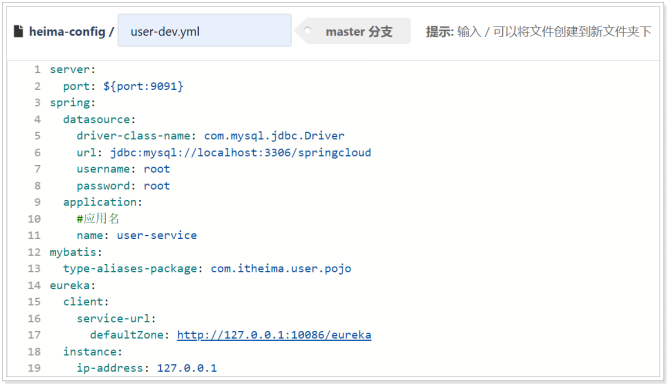670x387 pixels.
Task: Click line number 19 in the gutter
Action: point(34,368)
